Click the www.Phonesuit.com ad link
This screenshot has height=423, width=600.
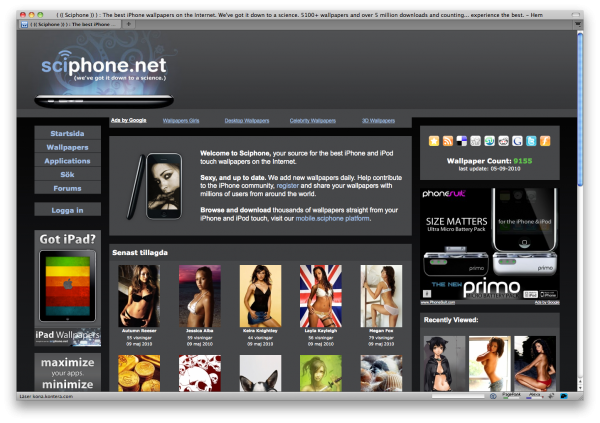438,302
